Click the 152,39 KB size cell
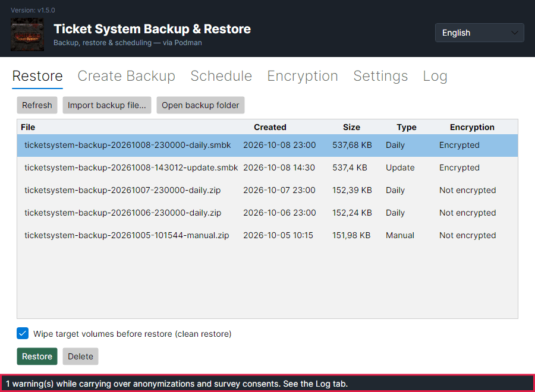The width and height of the screenshot is (535, 392). point(352,190)
